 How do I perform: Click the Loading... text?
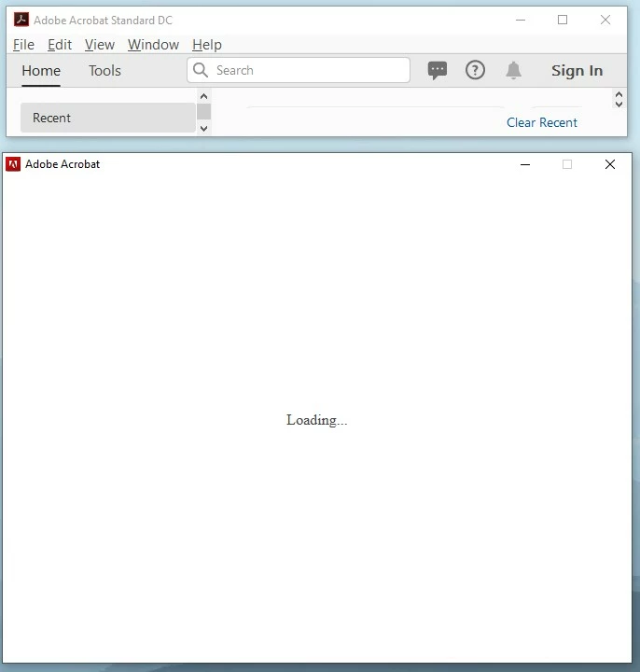pos(316,420)
